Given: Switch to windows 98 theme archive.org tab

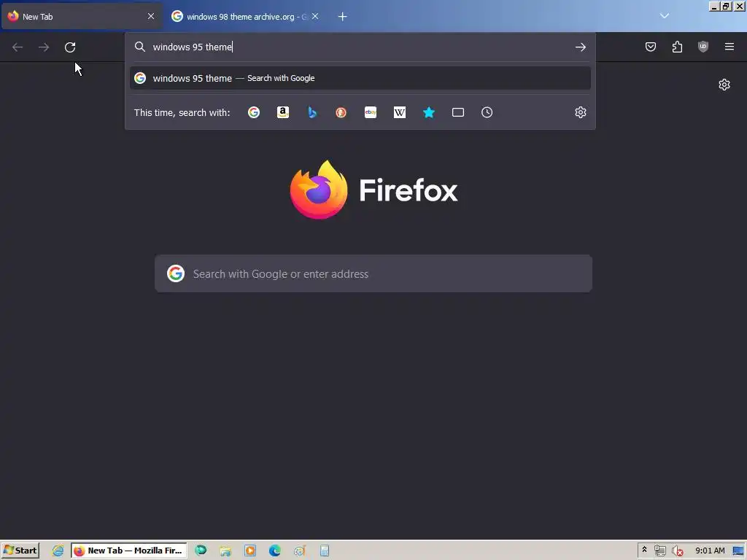Looking at the screenshot, I should click(x=245, y=16).
